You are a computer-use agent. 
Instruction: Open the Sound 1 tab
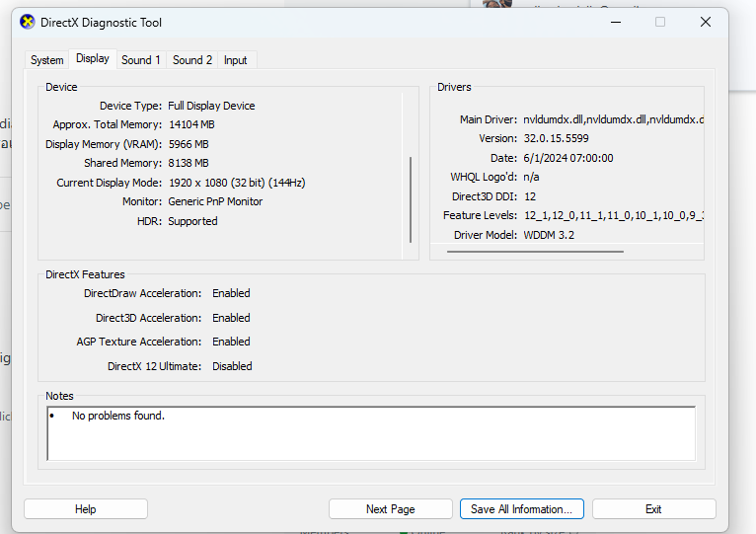[x=141, y=60]
